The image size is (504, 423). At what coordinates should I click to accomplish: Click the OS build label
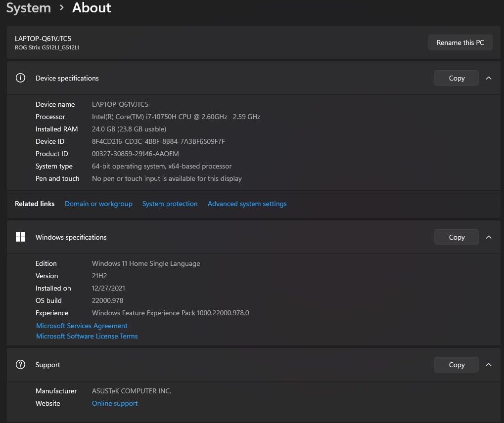click(48, 300)
